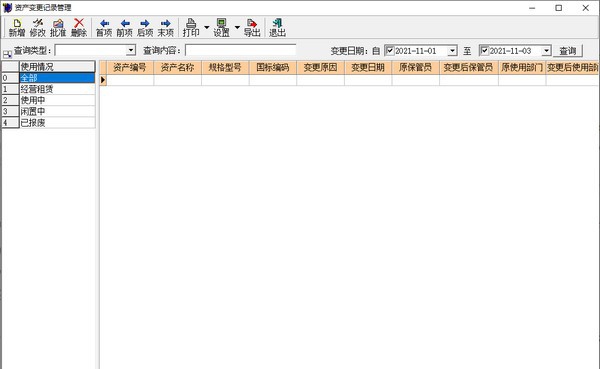Maximize the 资产变更记录管理 window

[x=559, y=8]
